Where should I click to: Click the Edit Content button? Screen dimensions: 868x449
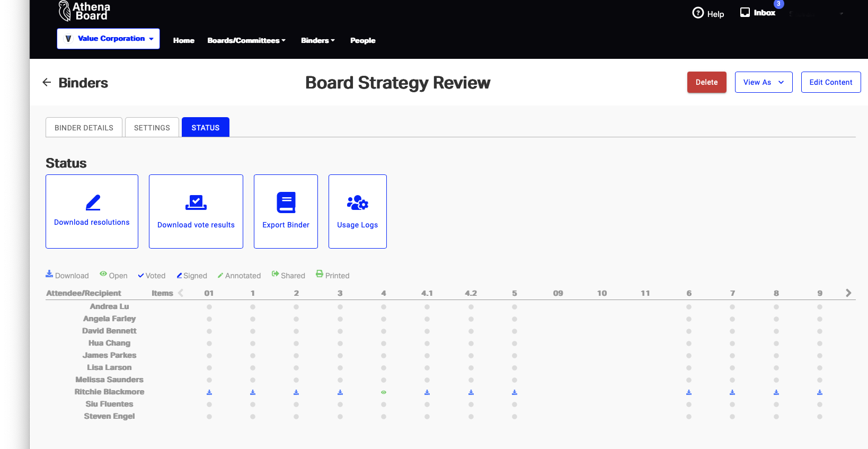(x=831, y=82)
